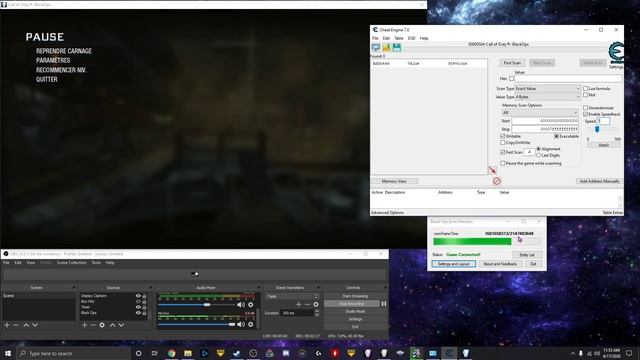Click the red arrow add-to-list icon
Screen dimensions: 640x360
click(492, 170)
